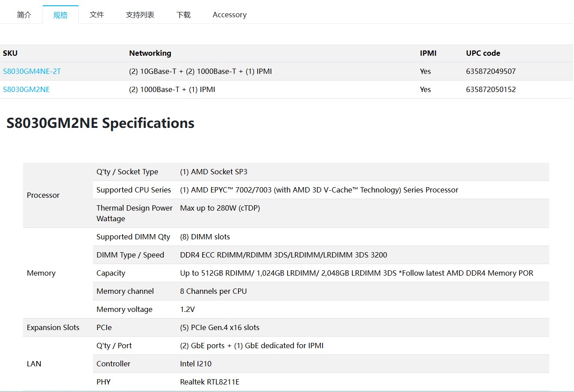Click the S8030GM2NE Specifications heading
Image resolution: width=574 pixels, height=392 pixels.
[100, 123]
